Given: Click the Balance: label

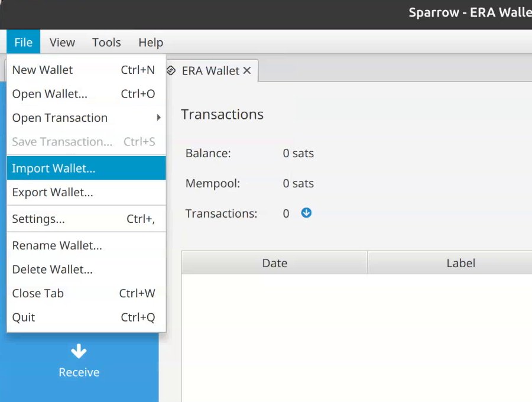Looking at the screenshot, I should tap(208, 153).
